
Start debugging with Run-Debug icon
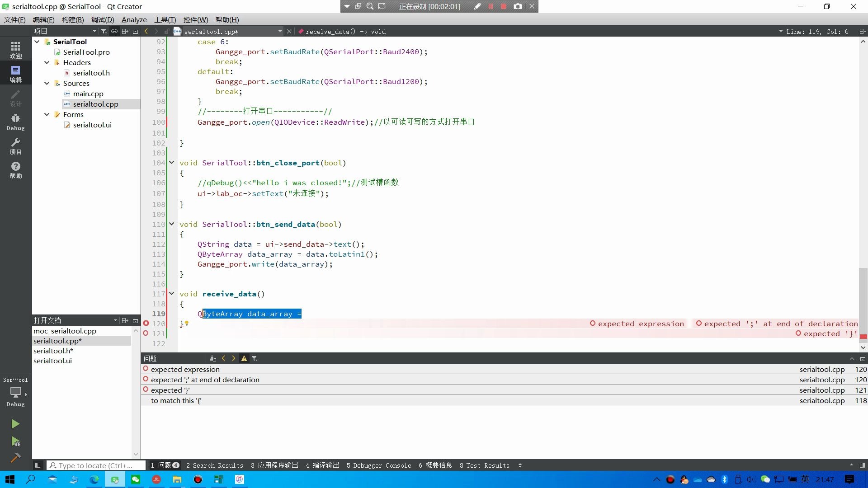tap(15, 441)
